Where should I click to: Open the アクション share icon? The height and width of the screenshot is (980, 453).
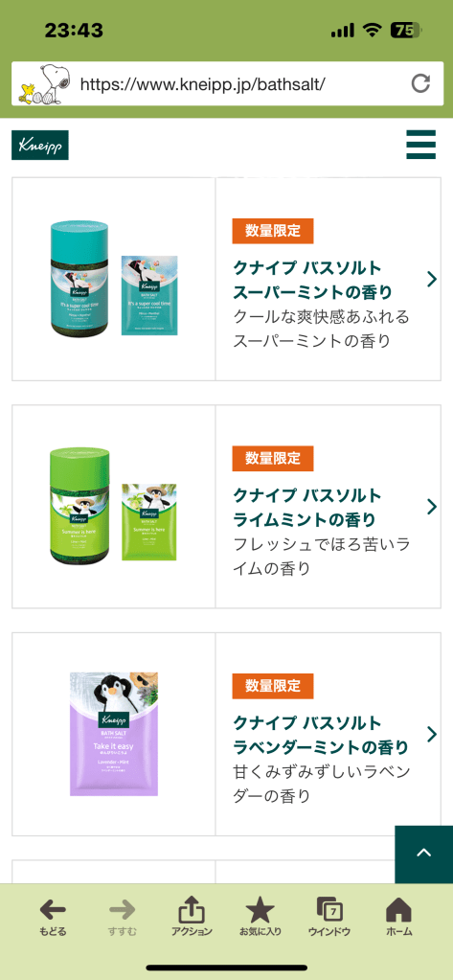tap(192, 918)
